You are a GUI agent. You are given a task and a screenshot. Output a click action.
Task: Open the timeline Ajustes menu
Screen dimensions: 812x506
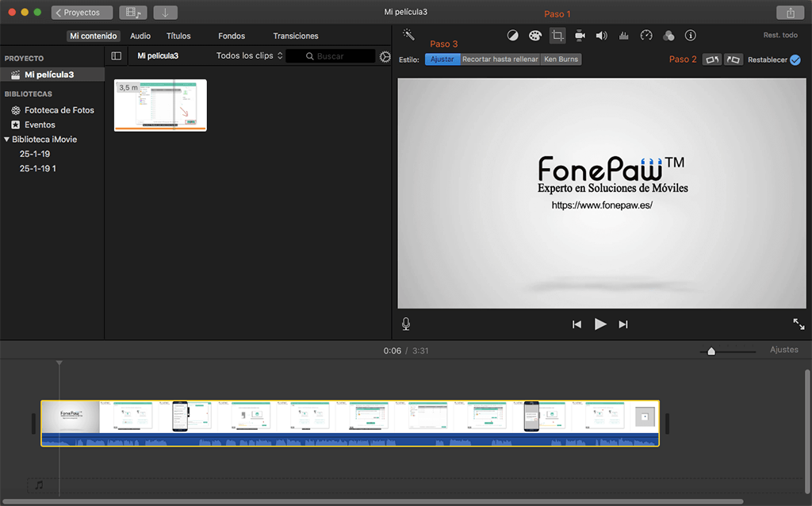click(x=784, y=350)
